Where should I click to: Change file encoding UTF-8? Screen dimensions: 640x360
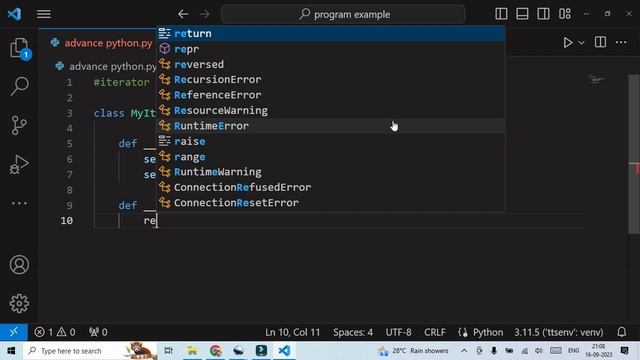pos(398,332)
